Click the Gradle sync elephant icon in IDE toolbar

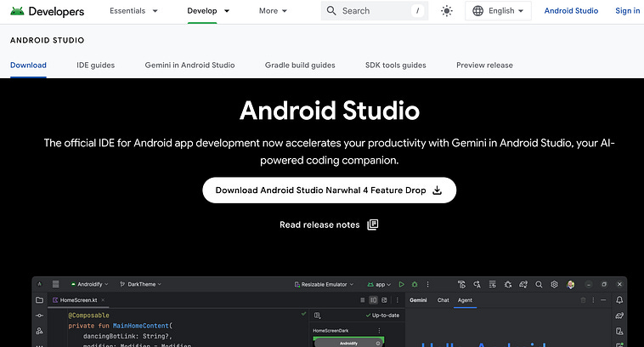coord(523,284)
